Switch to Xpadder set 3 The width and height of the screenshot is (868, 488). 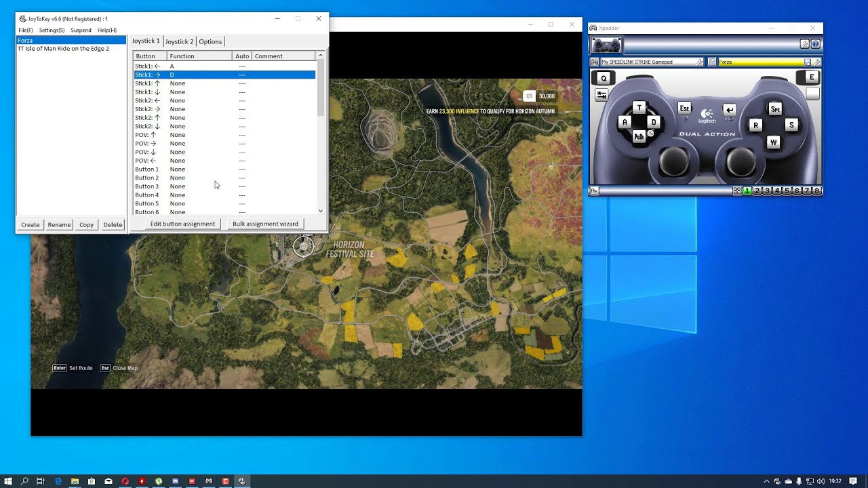click(767, 191)
